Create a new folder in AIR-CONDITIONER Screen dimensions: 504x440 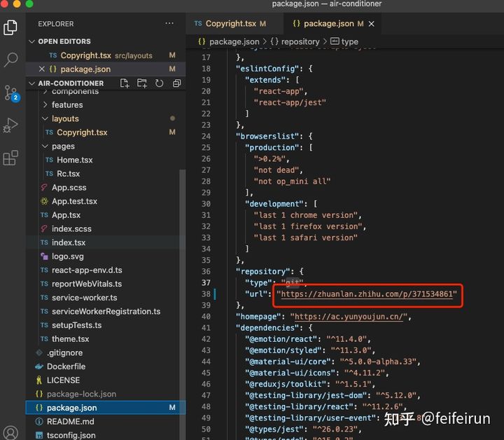(x=141, y=83)
